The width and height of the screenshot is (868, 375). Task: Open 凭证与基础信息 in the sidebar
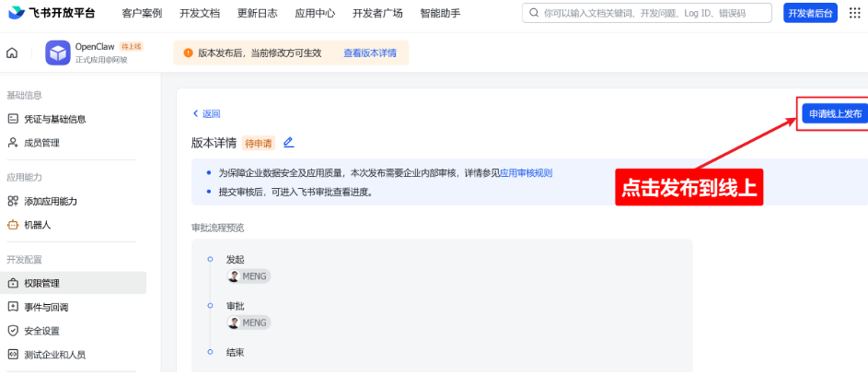click(54, 119)
